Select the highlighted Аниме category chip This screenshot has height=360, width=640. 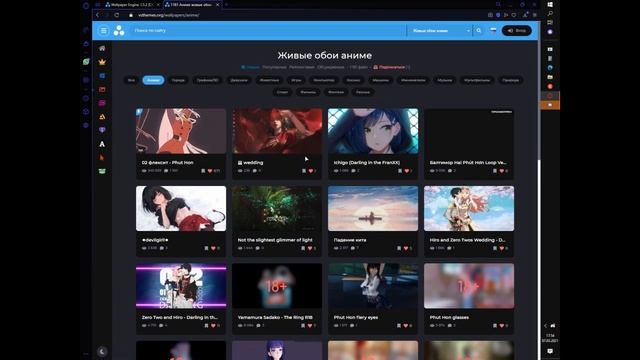(x=153, y=80)
